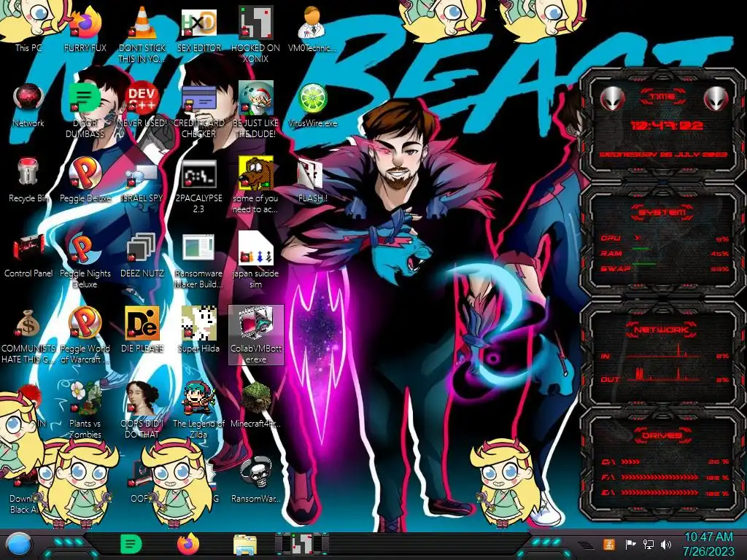Open taskbar clock showing 10:47 AM
The height and width of the screenshot is (560, 747).
coord(708,544)
